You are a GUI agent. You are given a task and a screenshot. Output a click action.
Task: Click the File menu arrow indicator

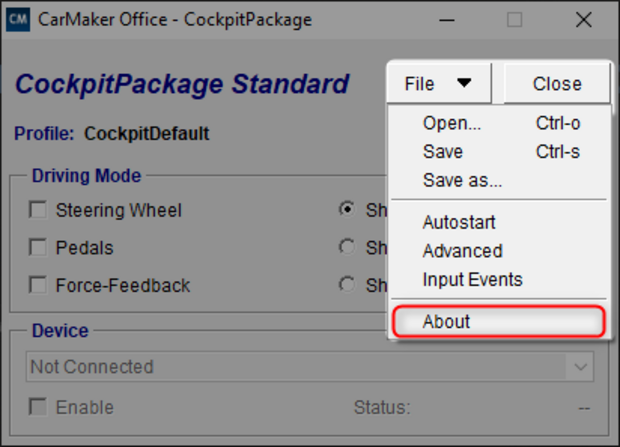point(464,83)
